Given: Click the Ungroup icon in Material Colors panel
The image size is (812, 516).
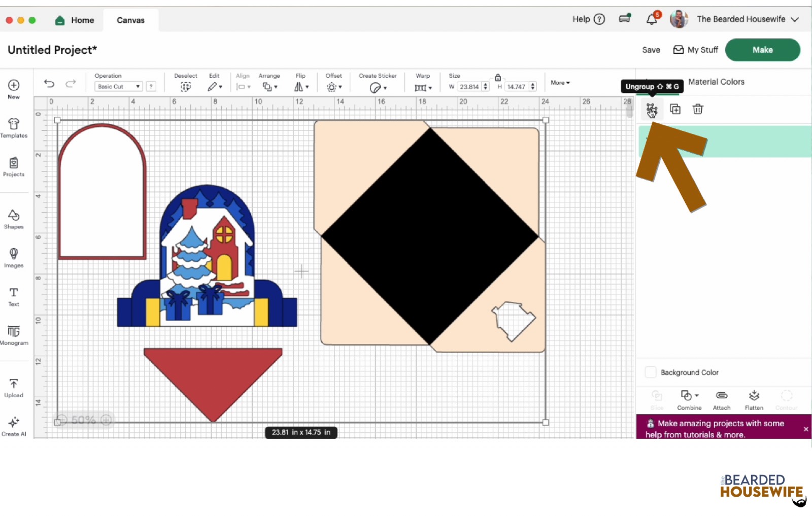Looking at the screenshot, I should [x=652, y=109].
